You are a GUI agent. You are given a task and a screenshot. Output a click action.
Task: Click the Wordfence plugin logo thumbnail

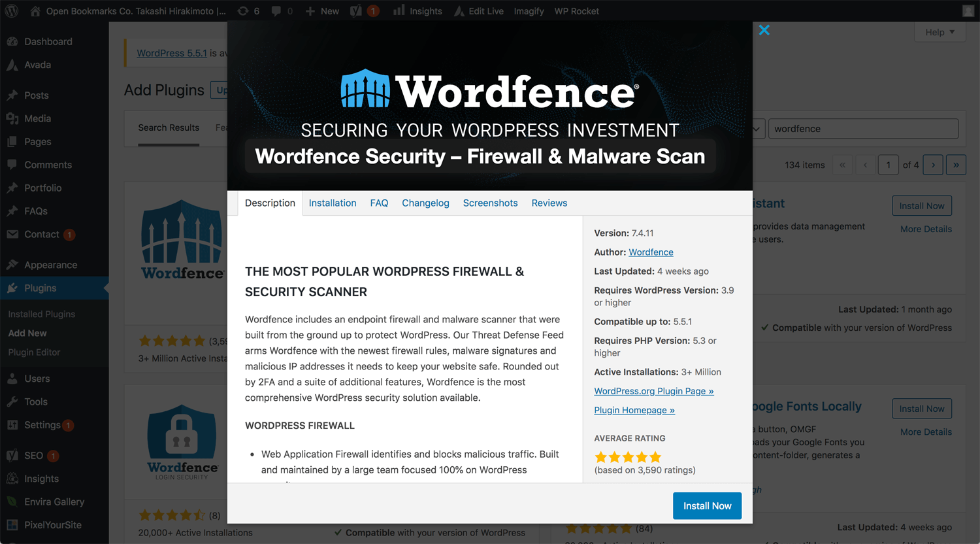[x=182, y=241]
